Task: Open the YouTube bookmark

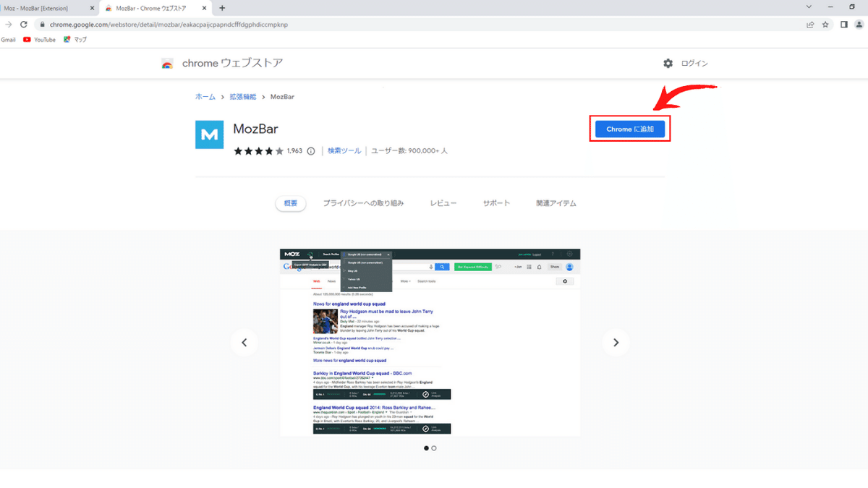Action: [x=39, y=40]
